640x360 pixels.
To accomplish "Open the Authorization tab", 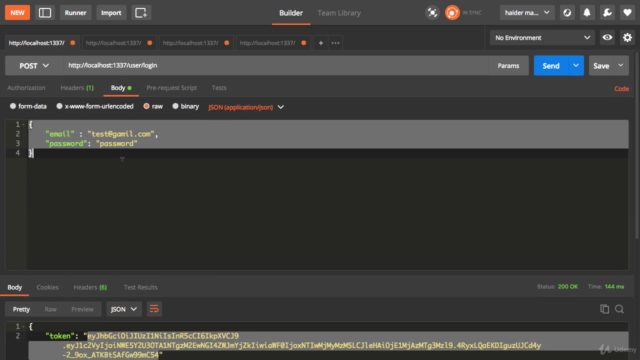I will pos(26,88).
